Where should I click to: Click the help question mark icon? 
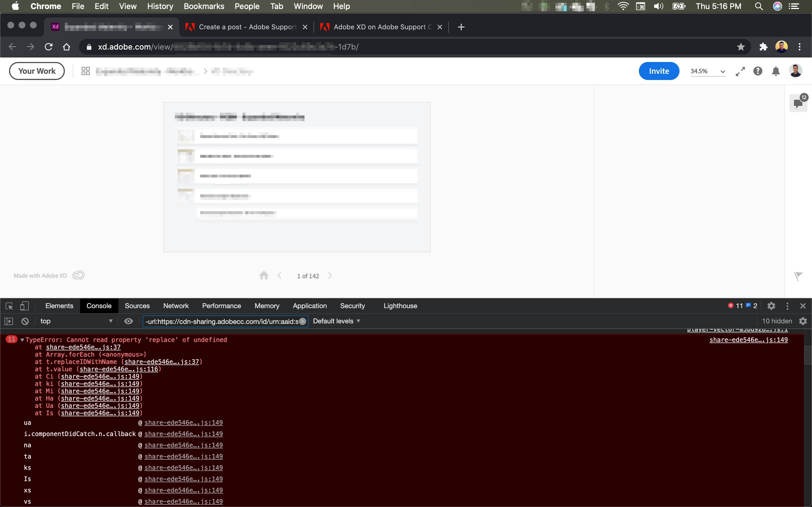click(758, 71)
